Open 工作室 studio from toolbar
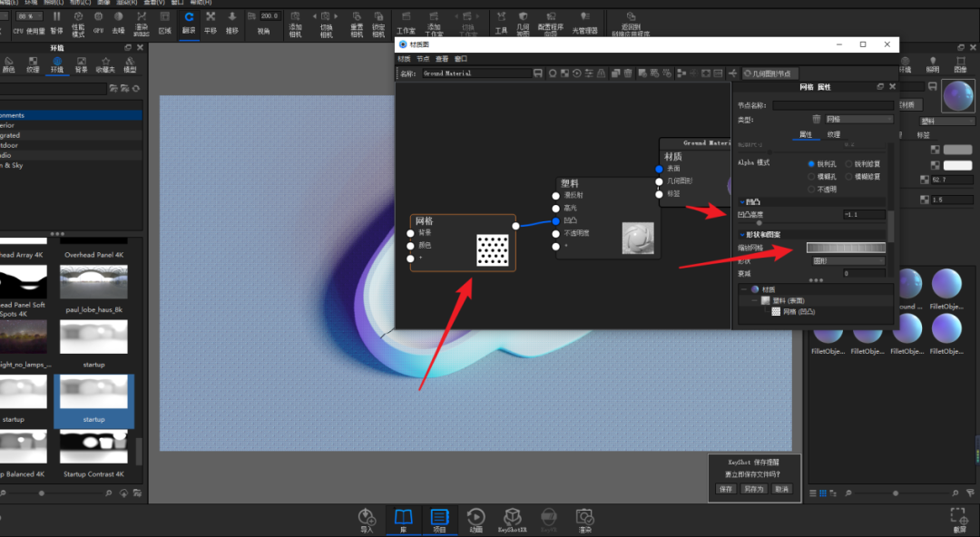This screenshot has width=980, height=537. click(x=406, y=23)
